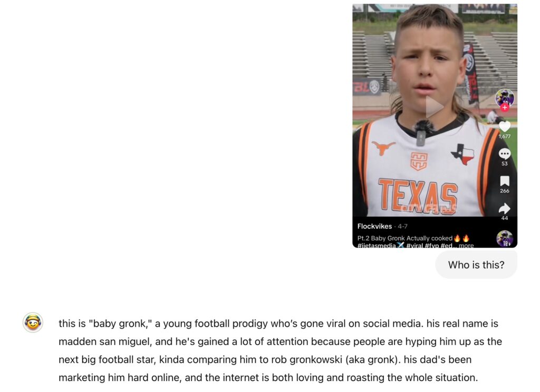Share the video using arrow icon
540x392 pixels.
click(505, 208)
